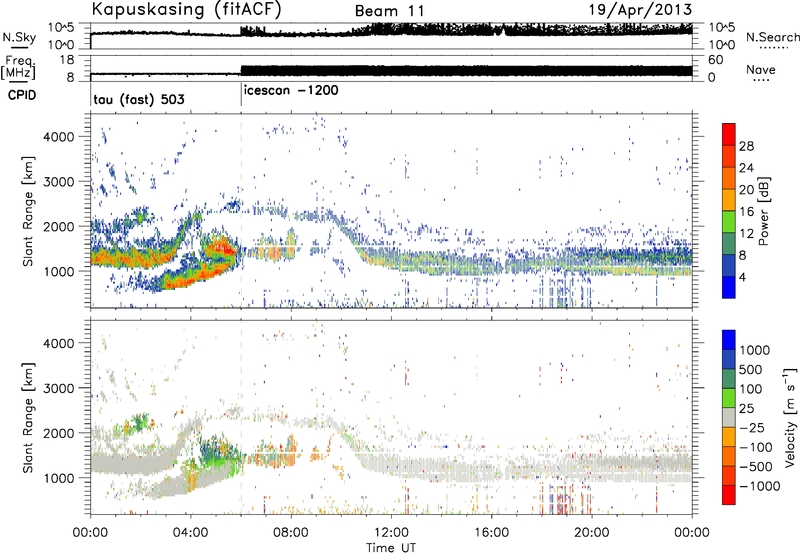Click the orange velocity patch near 08:00

click(x=292, y=449)
